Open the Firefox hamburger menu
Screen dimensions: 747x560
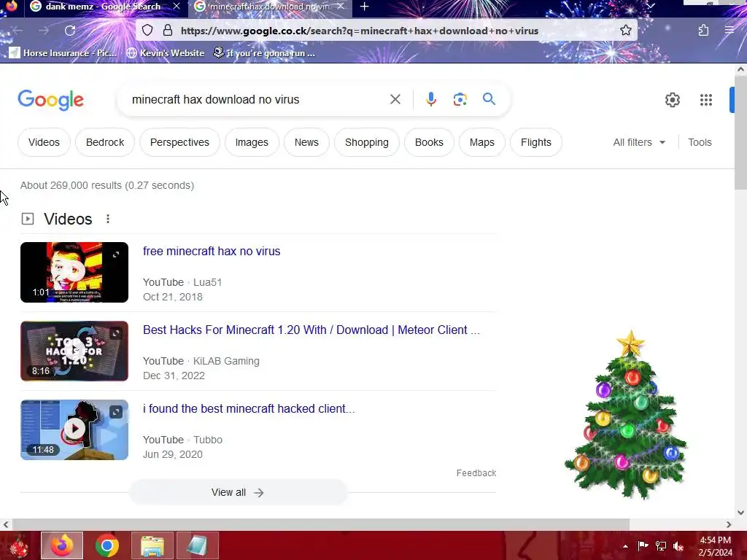tap(729, 31)
